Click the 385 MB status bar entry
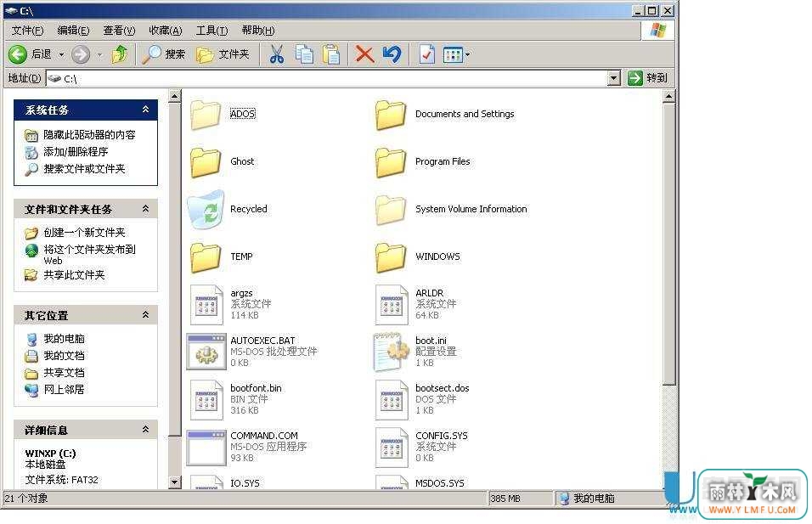The height and width of the screenshot is (524, 812). point(505,499)
